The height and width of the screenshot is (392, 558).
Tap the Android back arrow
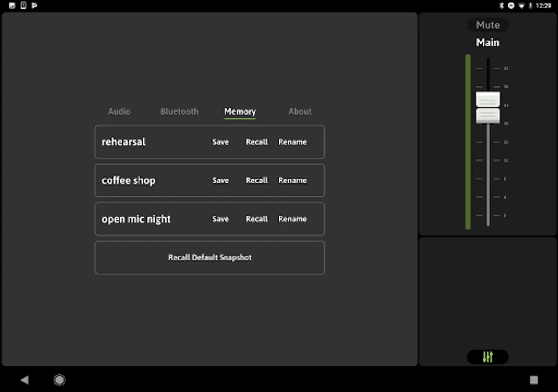(24, 380)
